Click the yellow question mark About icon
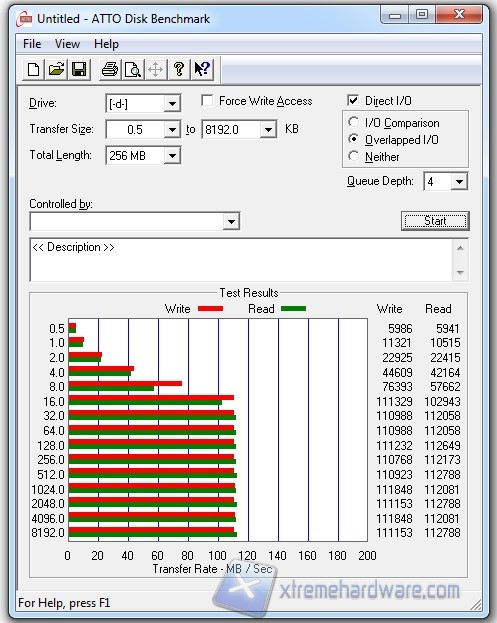Viewport: 497px width, 623px height. point(178,70)
